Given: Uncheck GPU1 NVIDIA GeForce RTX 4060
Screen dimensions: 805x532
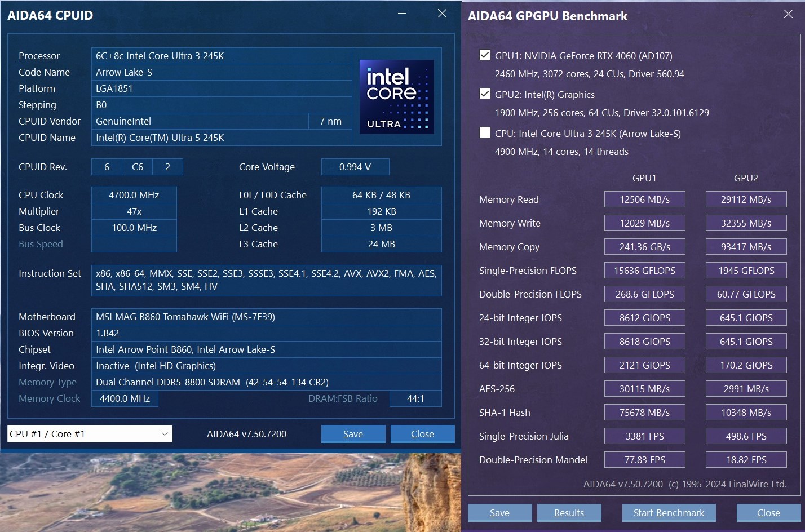Looking at the screenshot, I should click(485, 55).
